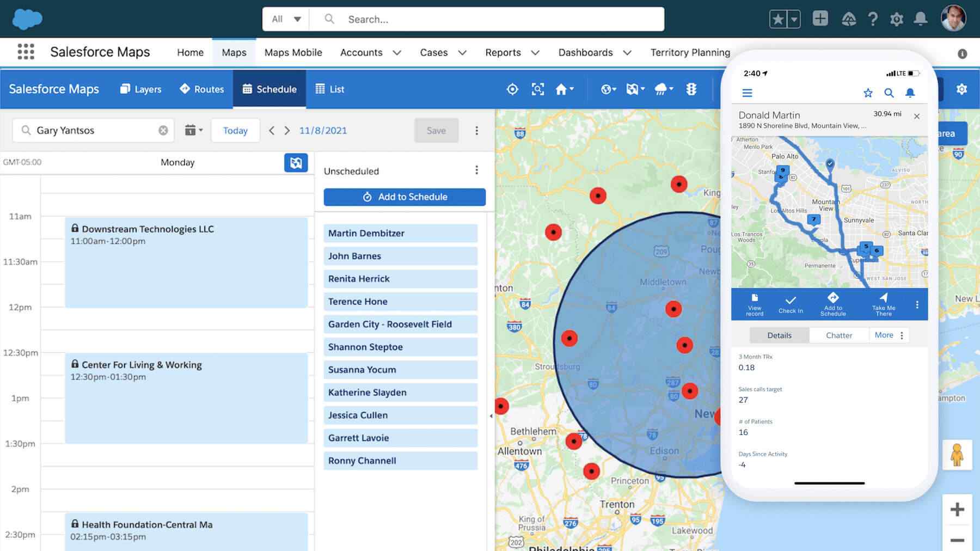Image resolution: width=980 pixels, height=551 pixels.
Task: Zoom out the map with minus
Action: [957, 540]
